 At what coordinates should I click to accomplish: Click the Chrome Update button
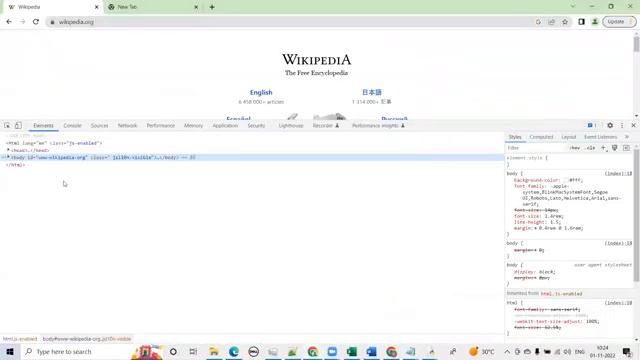[619, 22]
